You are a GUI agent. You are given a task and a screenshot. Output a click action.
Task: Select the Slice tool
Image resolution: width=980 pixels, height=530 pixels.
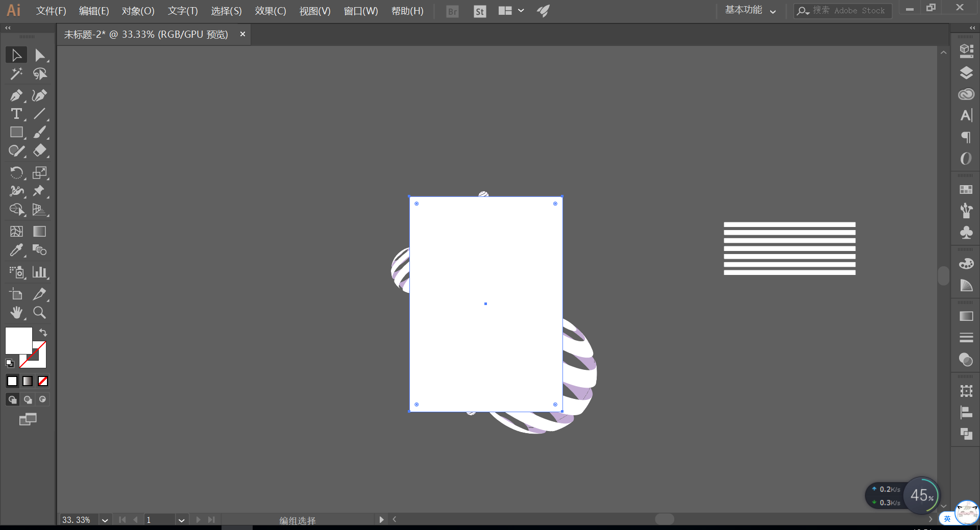click(40, 294)
